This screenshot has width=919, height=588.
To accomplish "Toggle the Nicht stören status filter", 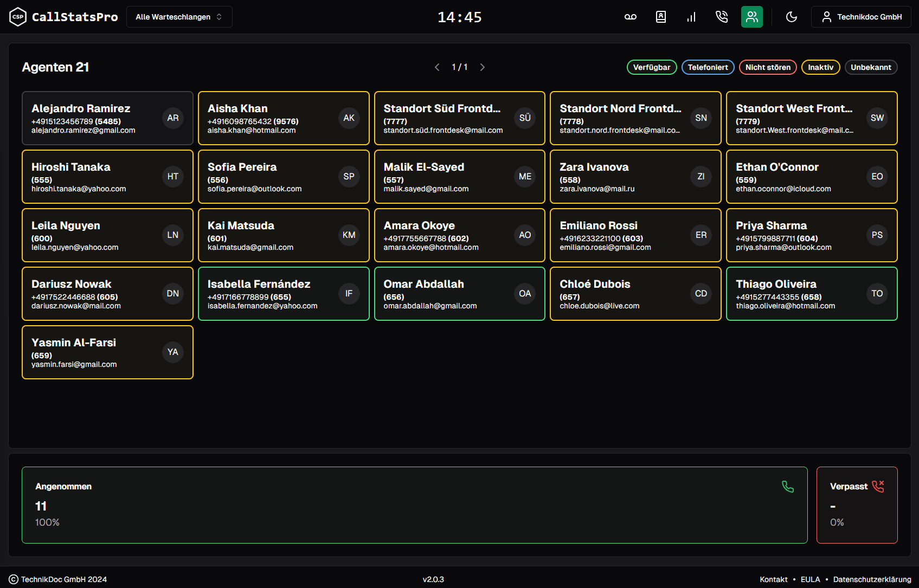I will [x=767, y=67].
